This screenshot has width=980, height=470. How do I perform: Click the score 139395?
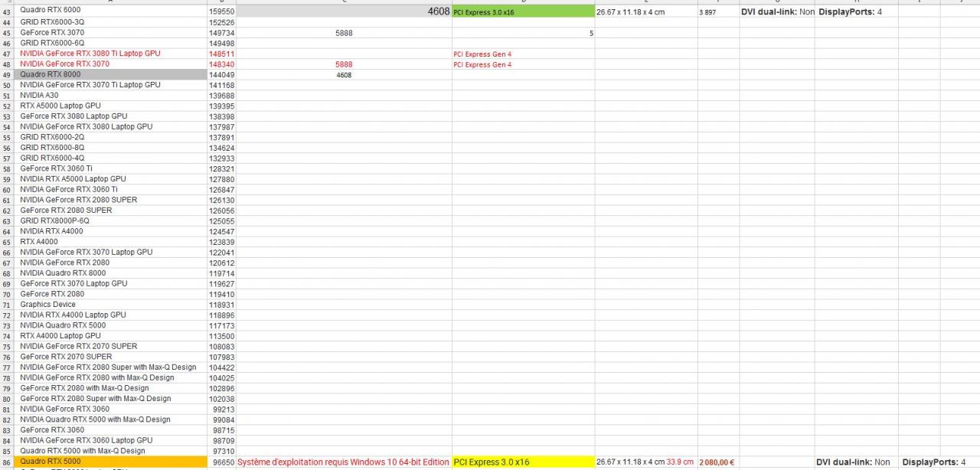[221, 106]
